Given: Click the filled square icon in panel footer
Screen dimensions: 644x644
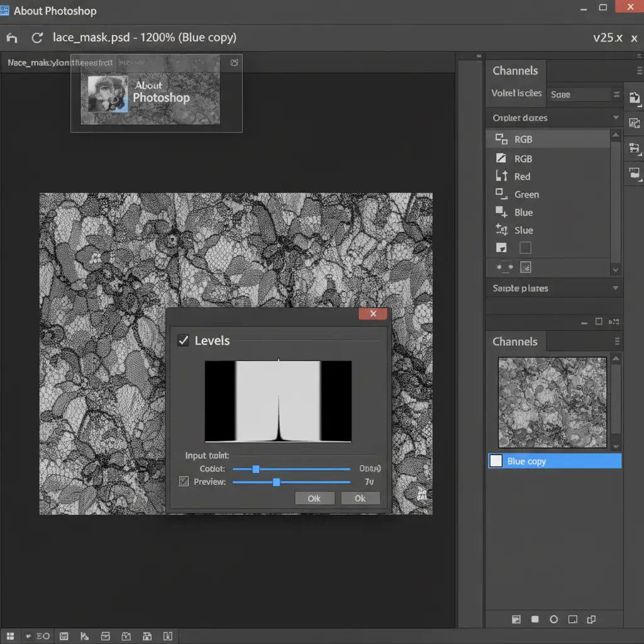Looking at the screenshot, I should [x=535, y=619].
